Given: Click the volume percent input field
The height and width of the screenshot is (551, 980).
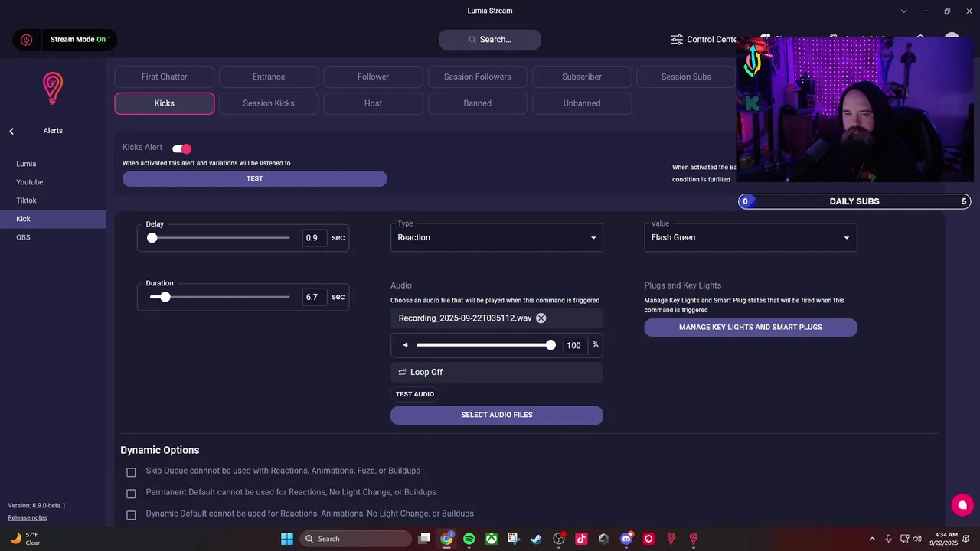Looking at the screenshot, I should 576,345.
